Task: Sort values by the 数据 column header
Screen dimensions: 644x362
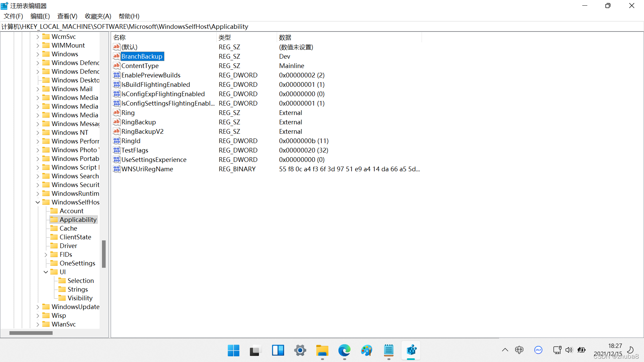Action: [x=350, y=38]
